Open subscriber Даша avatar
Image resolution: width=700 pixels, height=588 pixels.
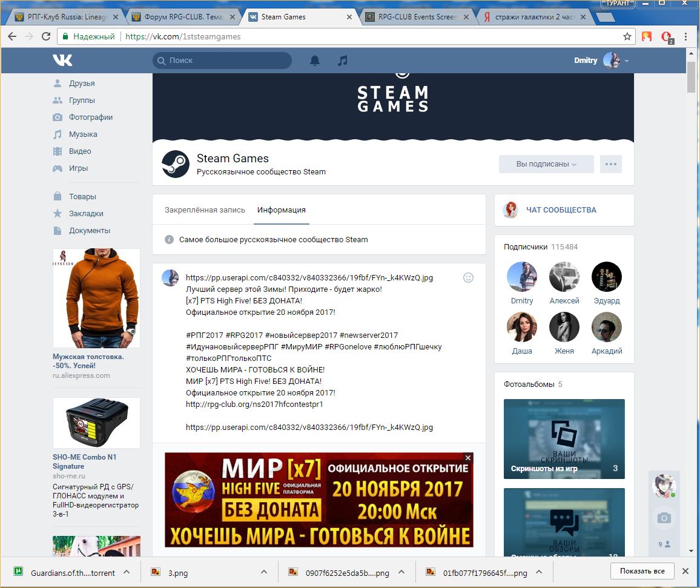coord(521,327)
